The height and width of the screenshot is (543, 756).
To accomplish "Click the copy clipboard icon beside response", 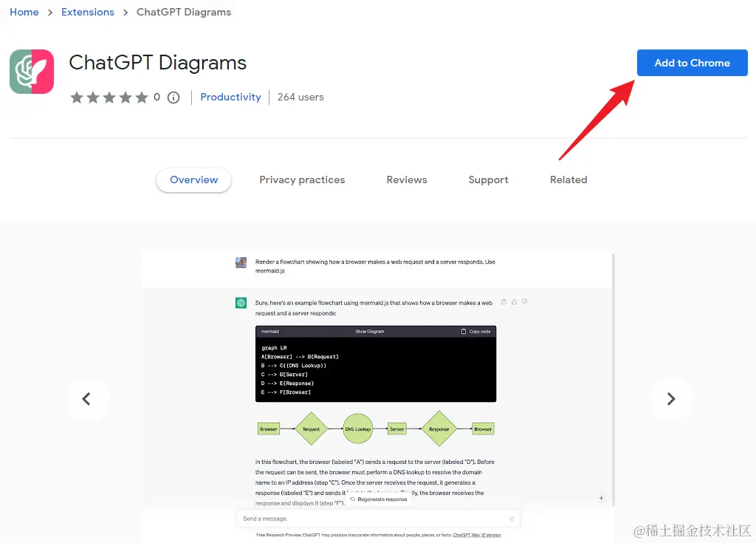I will [504, 301].
